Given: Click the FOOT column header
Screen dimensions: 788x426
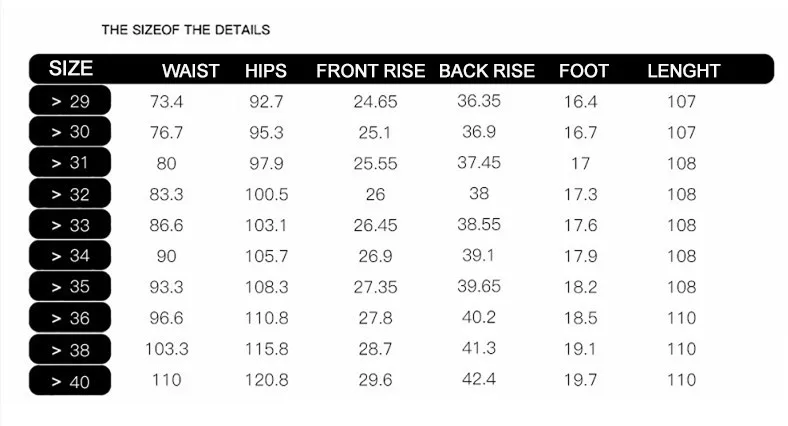Looking at the screenshot, I should (583, 71).
